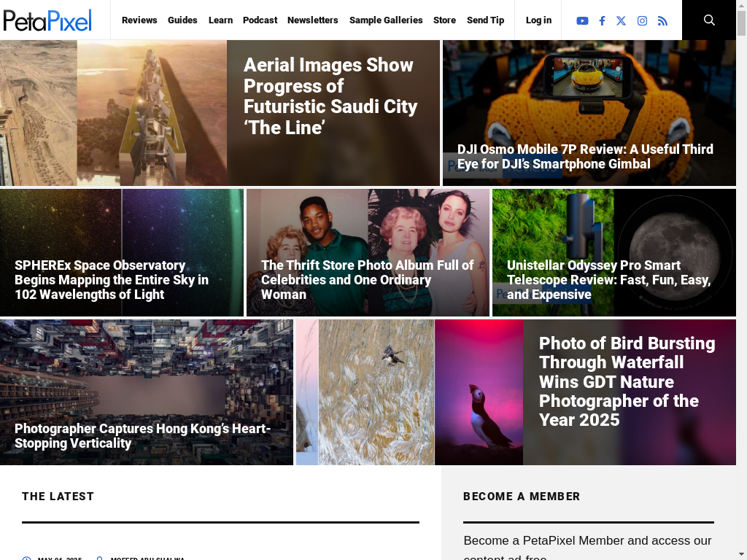Go to PetaPixel home via logo

(x=47, y=20)
